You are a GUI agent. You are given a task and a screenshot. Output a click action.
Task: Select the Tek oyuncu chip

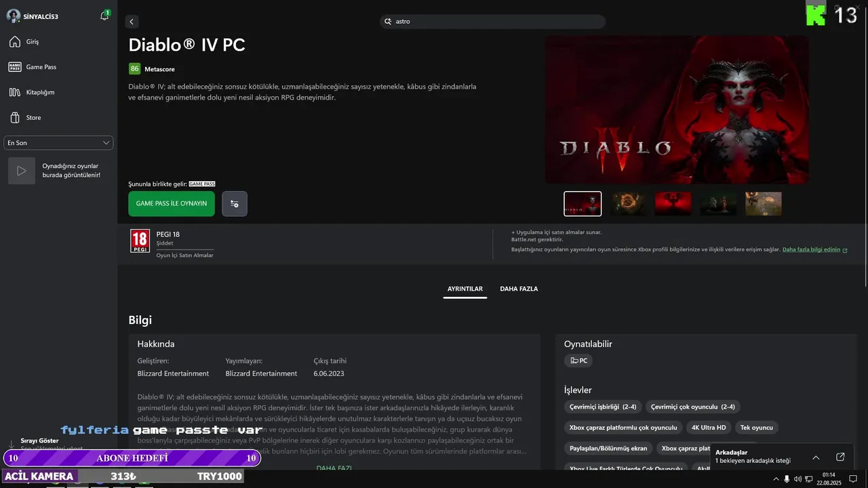tap(757, 428)
